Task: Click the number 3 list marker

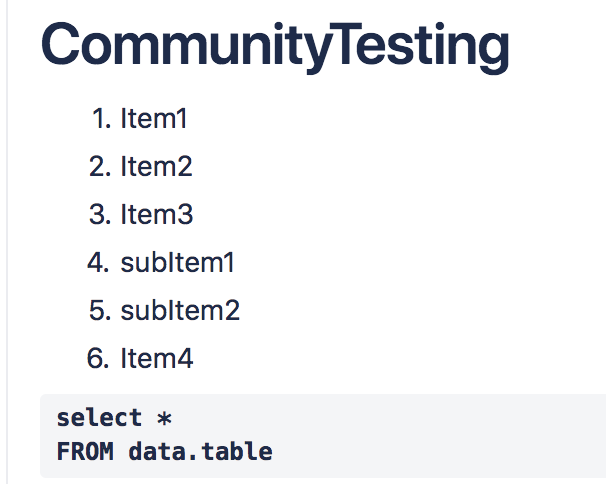Action: pos(98,215)
